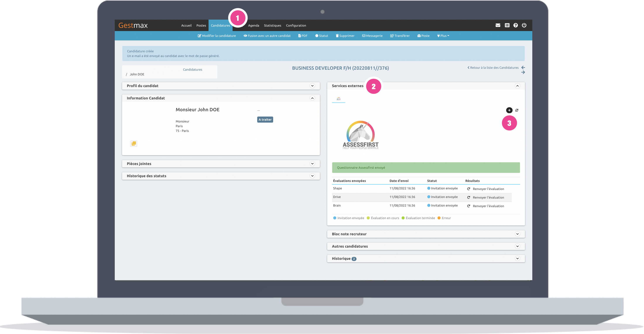Open the mail envelope icon in header
The height and width of the screenshot is (334, 644).
tap(498, 25)
